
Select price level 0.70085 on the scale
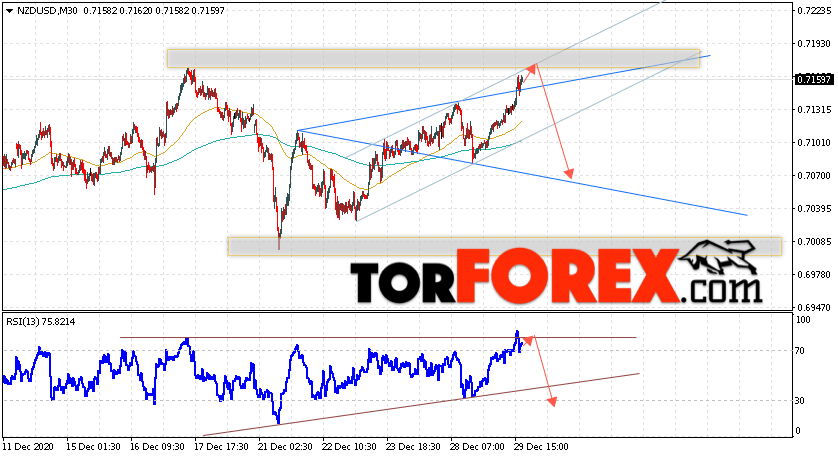coord(814,242)
